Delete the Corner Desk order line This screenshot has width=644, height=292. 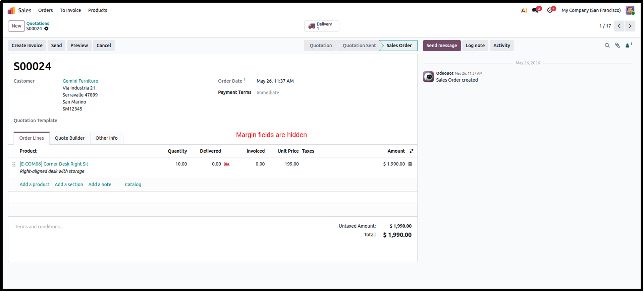click(410, 164)
